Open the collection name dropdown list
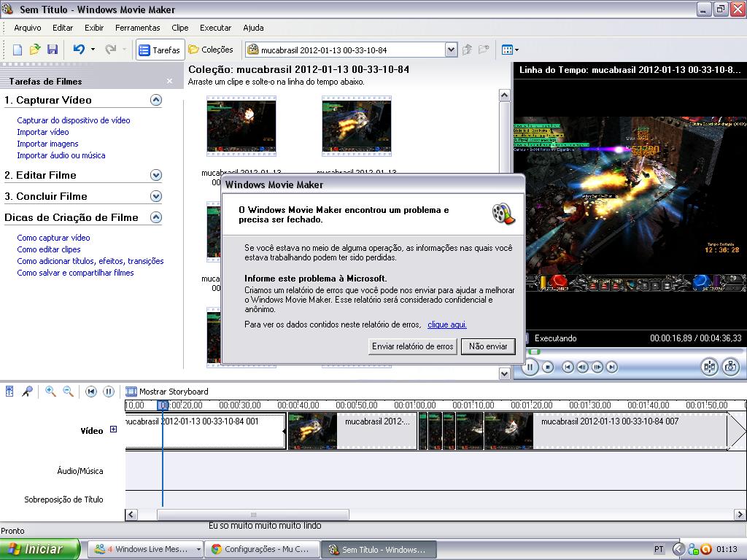The width and height of the screenshot is (747, 560). (451, 50)
